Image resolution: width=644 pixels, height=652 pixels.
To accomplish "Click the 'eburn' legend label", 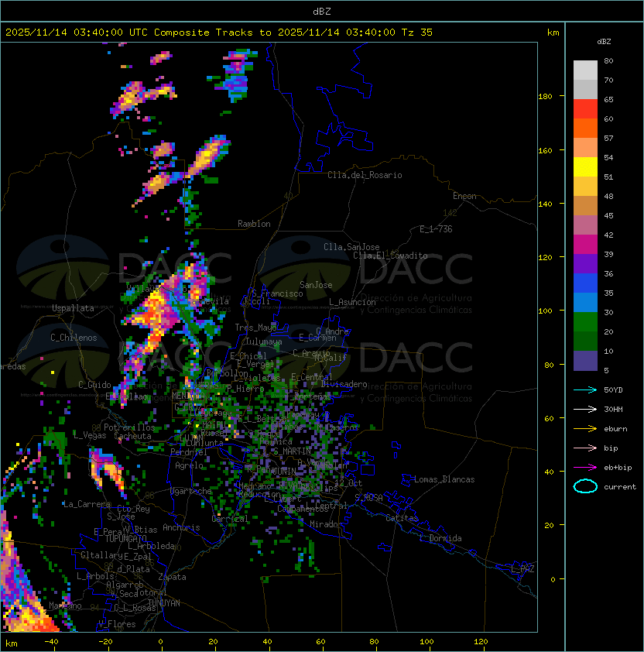I will click(615, 429).
